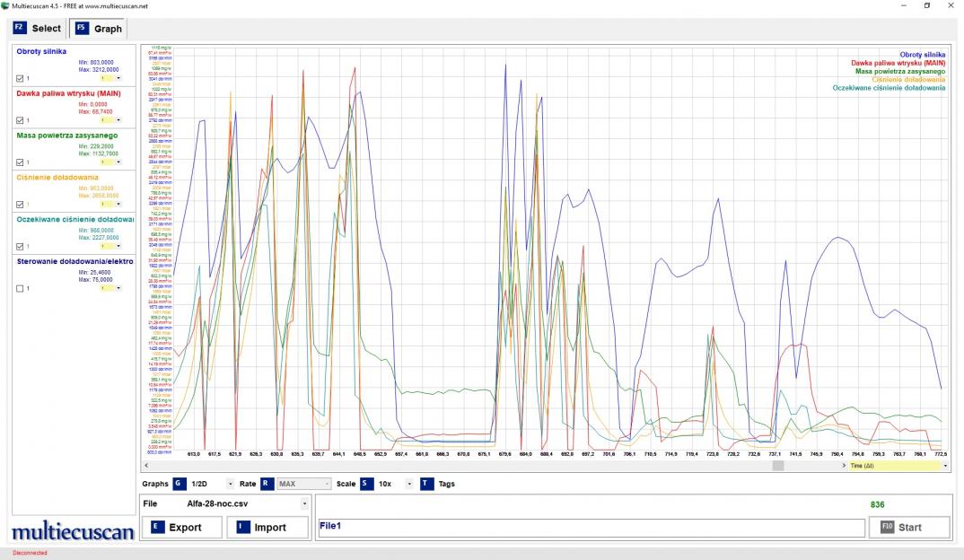This screenshot has height=560, width=964.
Task: Click the File1 text field
Action: tap(590, 527)
